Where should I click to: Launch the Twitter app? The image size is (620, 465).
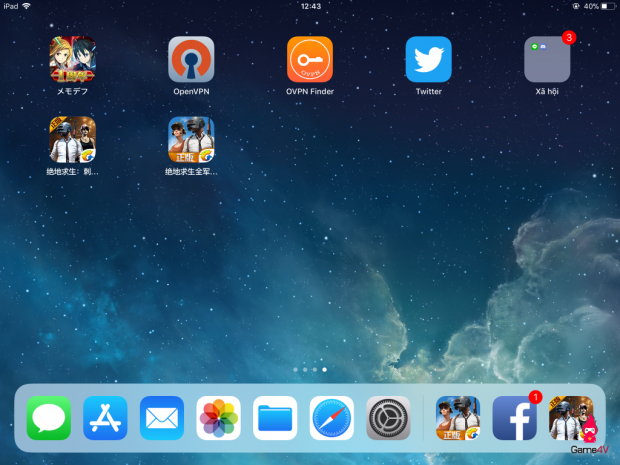click(x=428, y=60)
